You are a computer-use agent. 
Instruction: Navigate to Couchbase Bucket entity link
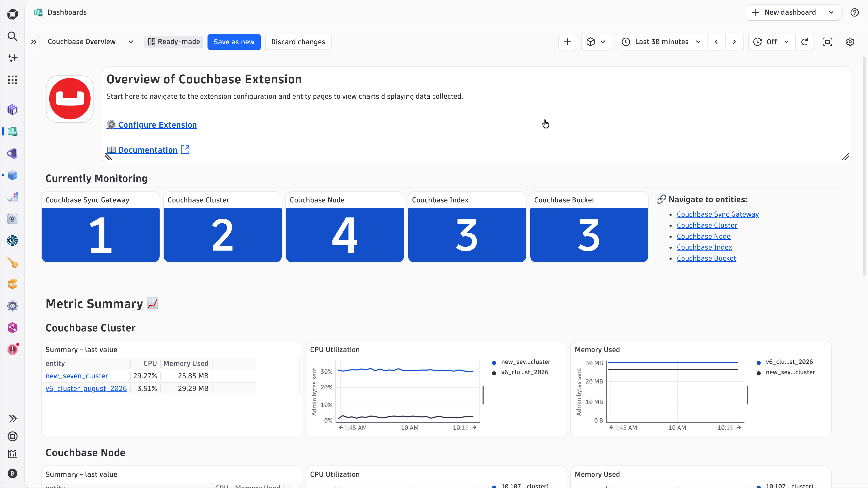(707, 258)
